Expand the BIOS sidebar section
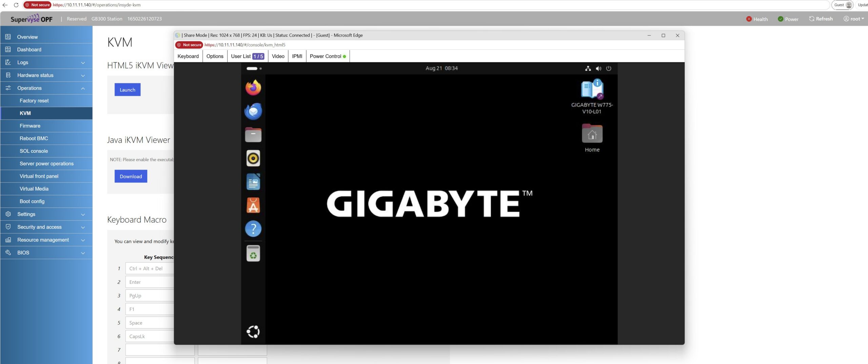Viewport: 868px width, 364px height. (x=46, y=253)
